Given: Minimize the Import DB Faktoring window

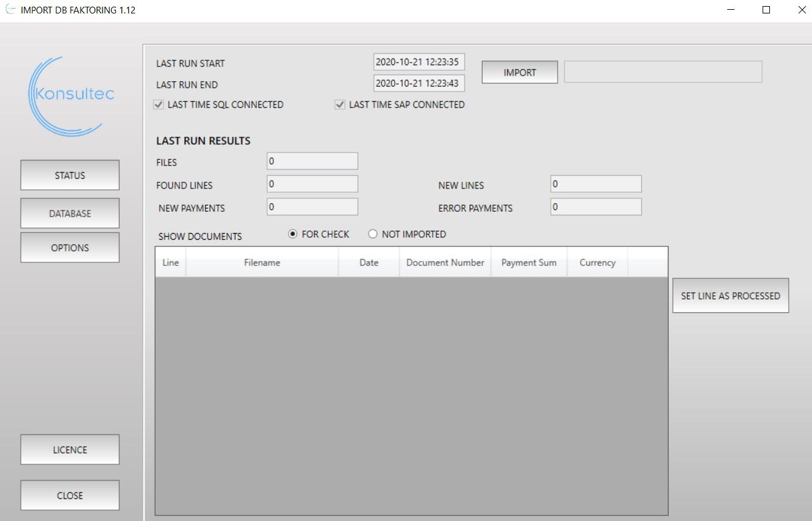Looking at the screenshot, I should click(731, 10).
